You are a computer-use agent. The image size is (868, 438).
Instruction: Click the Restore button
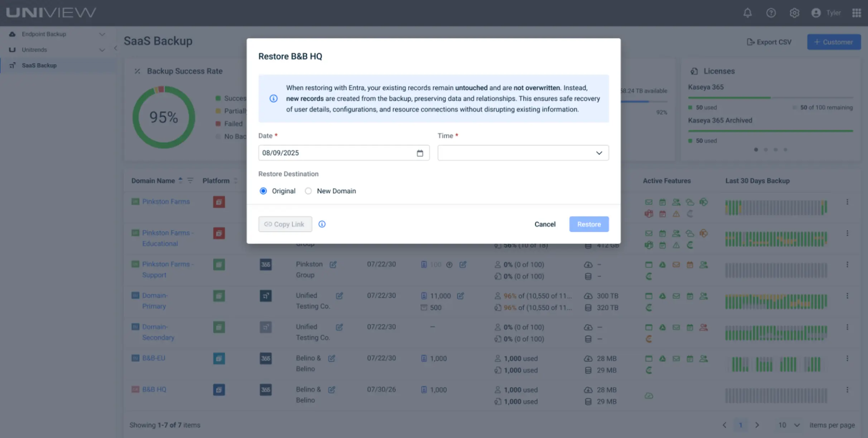click(589, 224)
